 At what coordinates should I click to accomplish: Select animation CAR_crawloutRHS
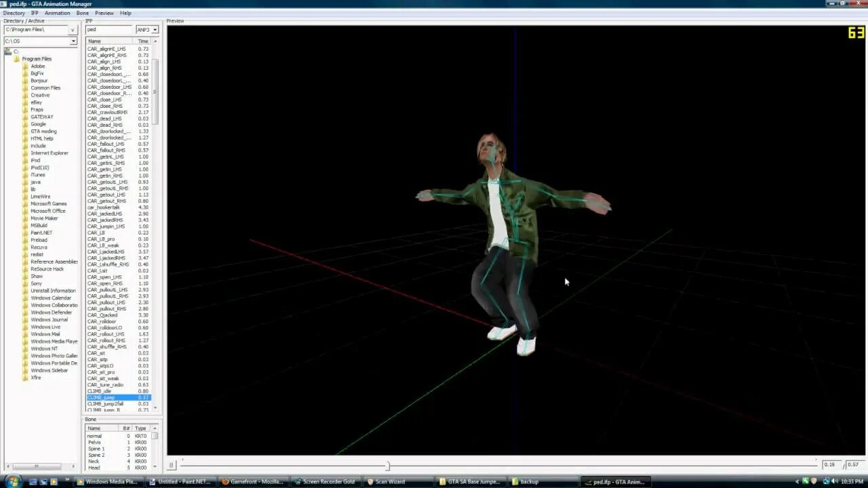pyautogui.click(x=119, y=113)
